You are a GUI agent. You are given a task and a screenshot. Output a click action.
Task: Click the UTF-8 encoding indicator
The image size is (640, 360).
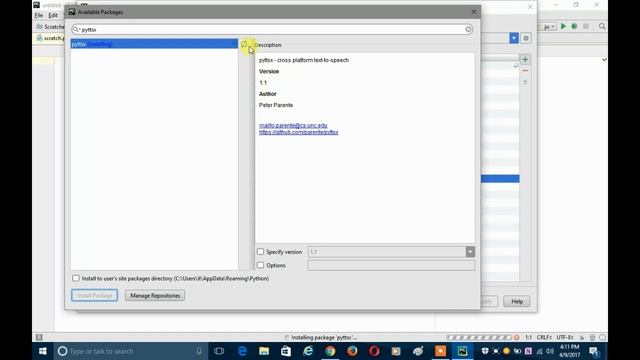(x=565, y=338)
